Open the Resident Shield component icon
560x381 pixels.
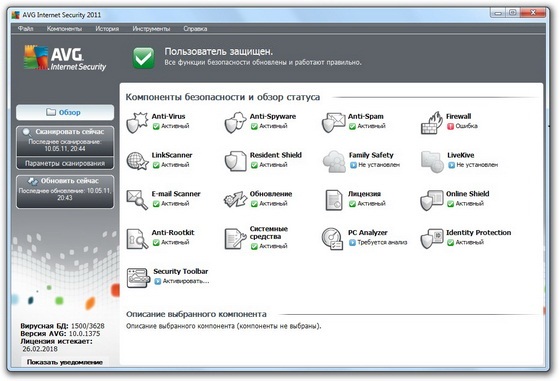click(x=235, y=161)
